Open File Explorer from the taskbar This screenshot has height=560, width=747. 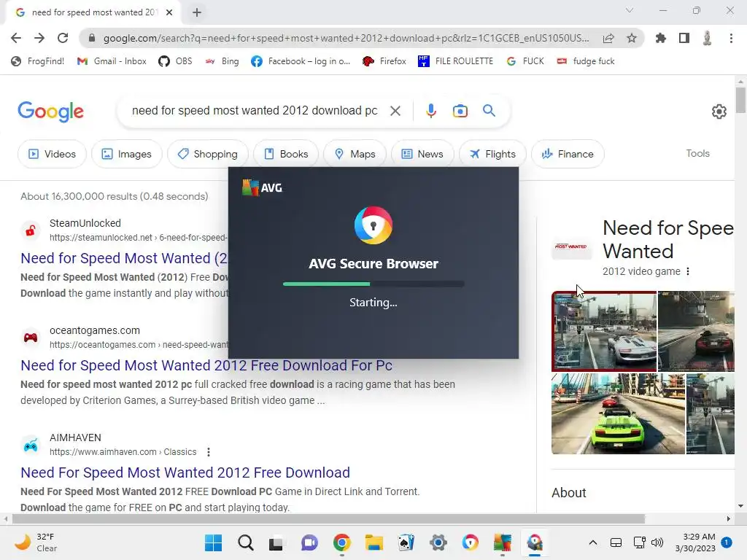[x=374, y=542]
